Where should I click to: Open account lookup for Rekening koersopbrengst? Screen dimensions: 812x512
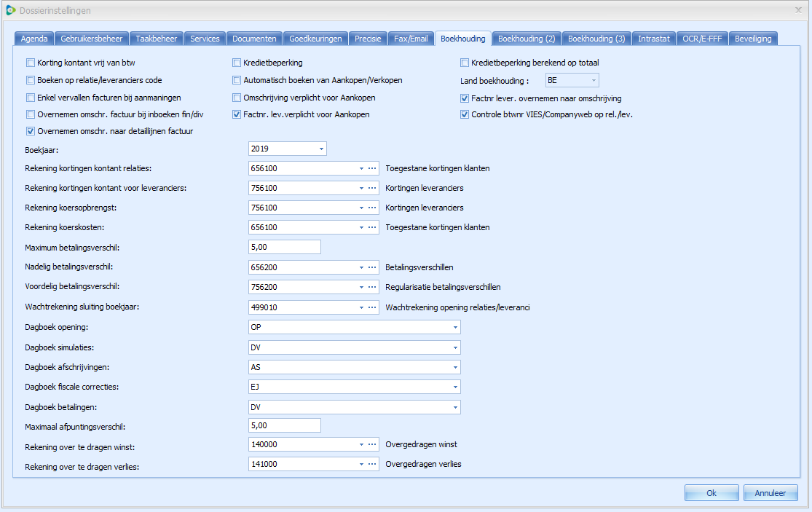[371, 208]
